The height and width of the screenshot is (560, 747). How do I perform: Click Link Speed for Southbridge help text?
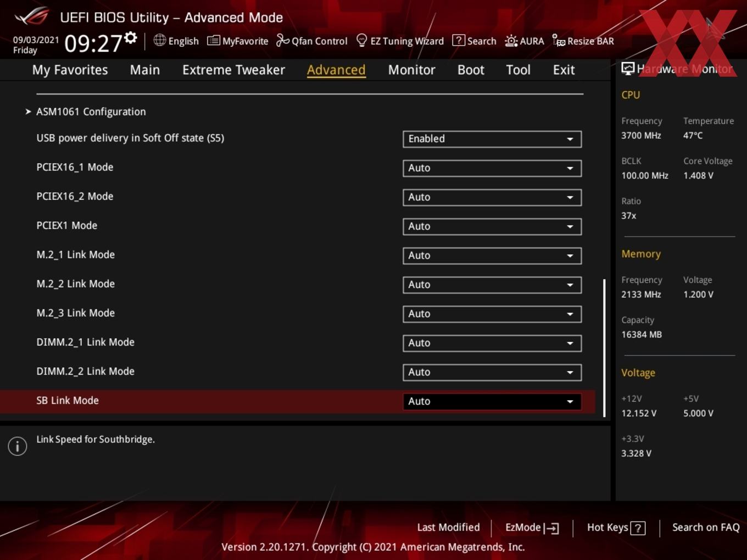click(96, 439)
